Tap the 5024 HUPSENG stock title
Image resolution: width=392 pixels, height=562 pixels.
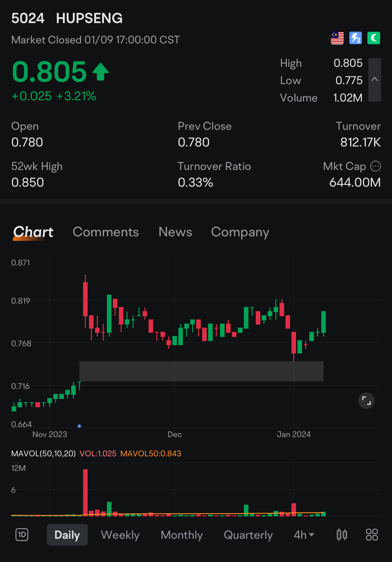click(67, 18)
